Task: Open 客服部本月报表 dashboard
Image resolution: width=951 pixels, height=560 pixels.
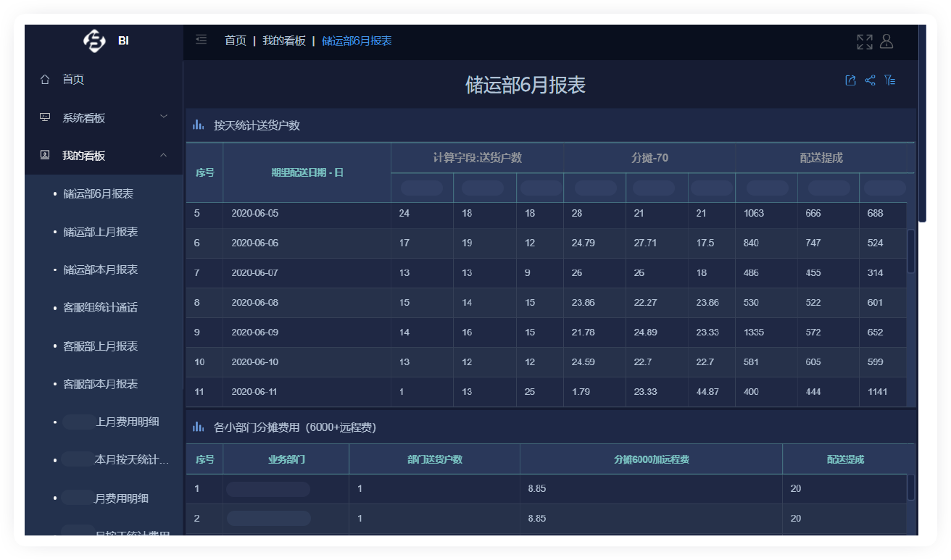Action: 100,384
